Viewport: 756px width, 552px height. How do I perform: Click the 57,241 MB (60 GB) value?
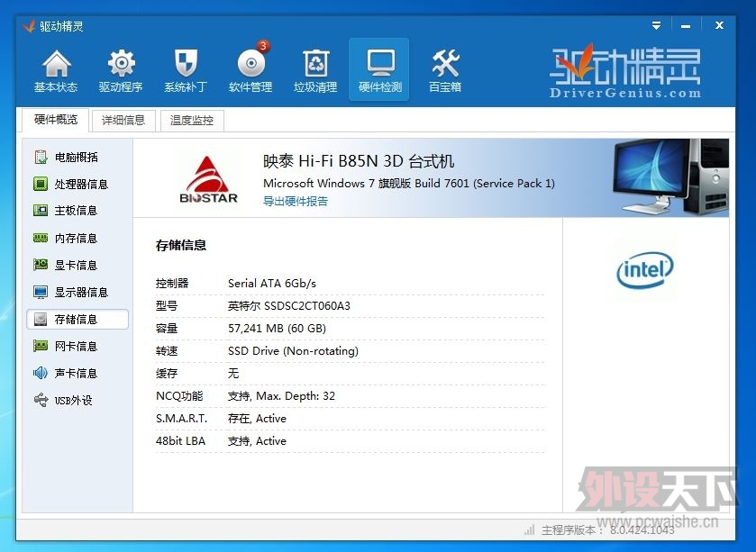(x=277, y=329)
